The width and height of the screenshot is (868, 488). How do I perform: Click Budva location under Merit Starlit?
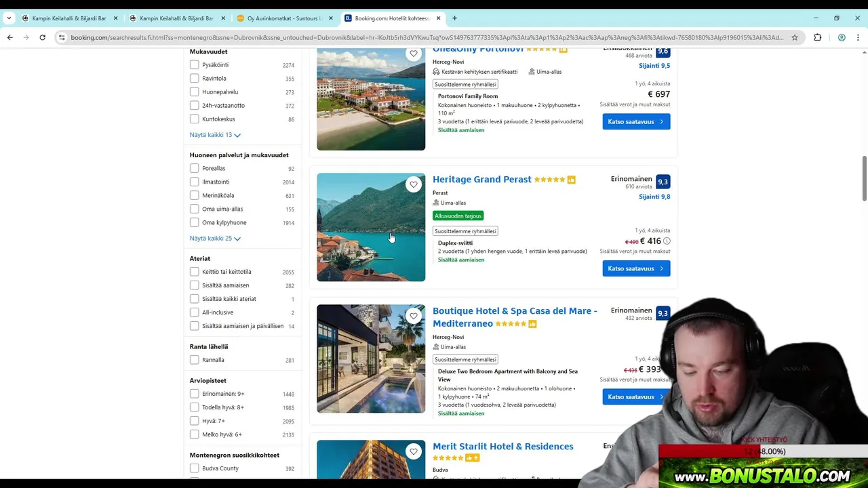coord(440,470)
